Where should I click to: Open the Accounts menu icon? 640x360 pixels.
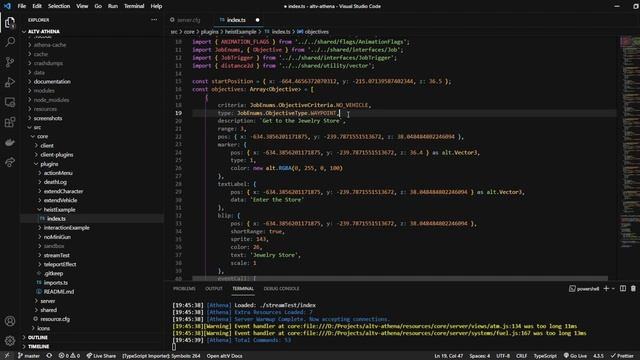tap(10, 321)
